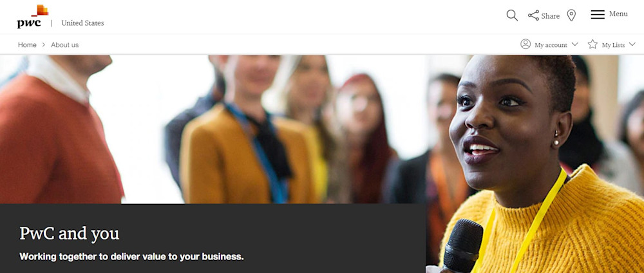Open the hamburger Menu icon

point(598,15)
